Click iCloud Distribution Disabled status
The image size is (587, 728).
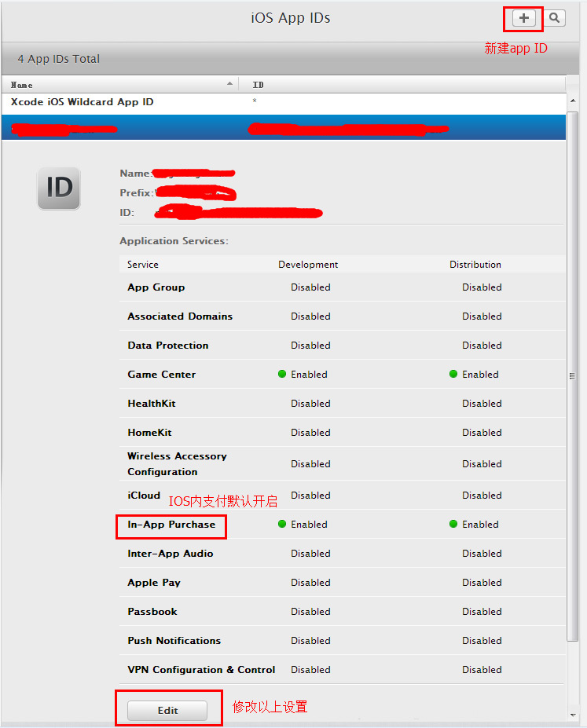(x=482, y=496)
